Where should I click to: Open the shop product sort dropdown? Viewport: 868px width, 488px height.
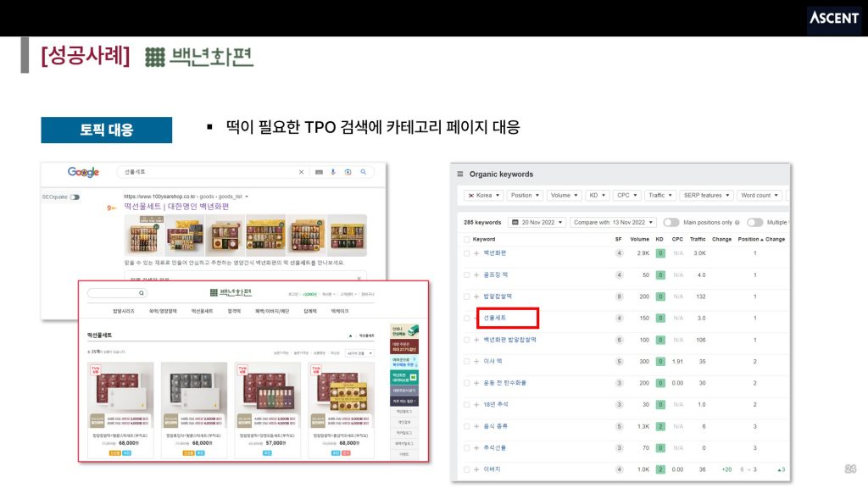pos(359,353)
